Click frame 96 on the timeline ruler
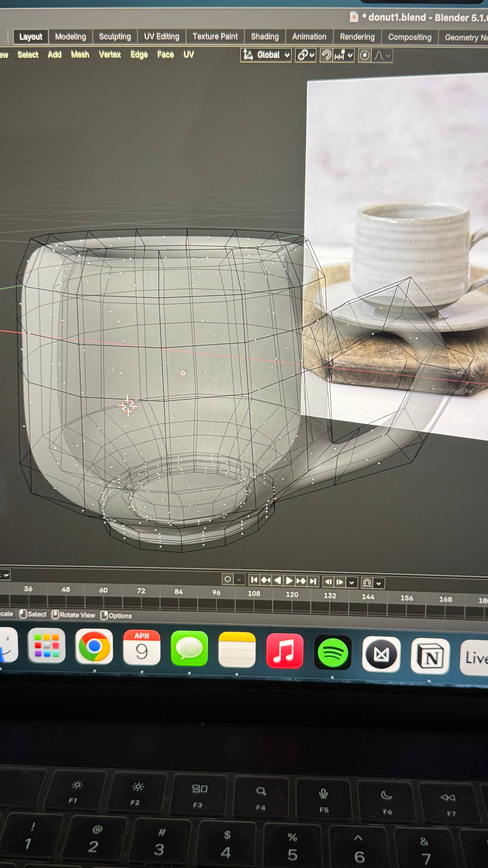488x868 pixels. click(216, 592)
